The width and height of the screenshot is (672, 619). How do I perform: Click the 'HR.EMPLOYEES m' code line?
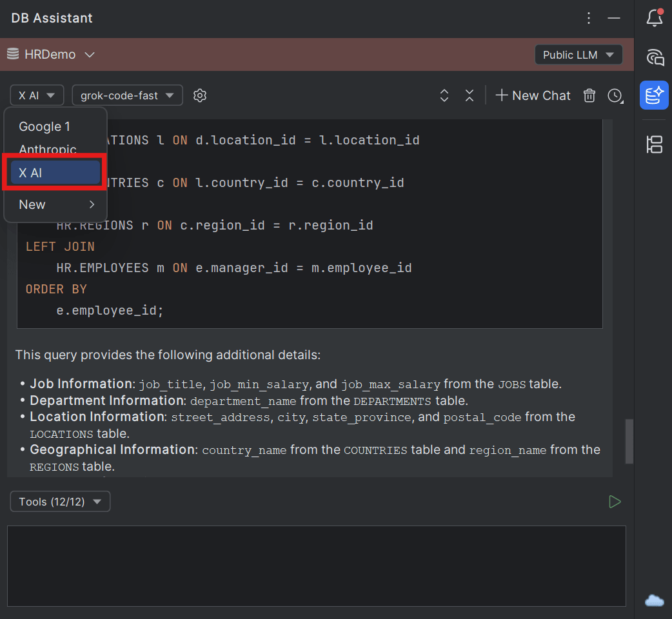(x=234, y=268)
